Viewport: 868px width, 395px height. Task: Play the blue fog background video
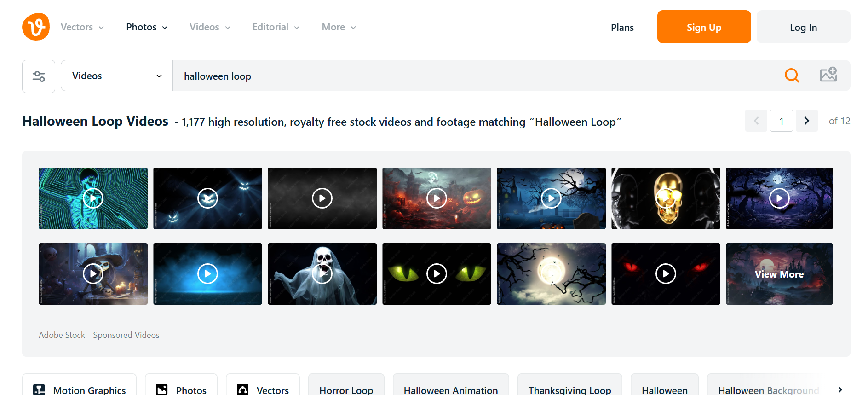(x=207, y=274)
